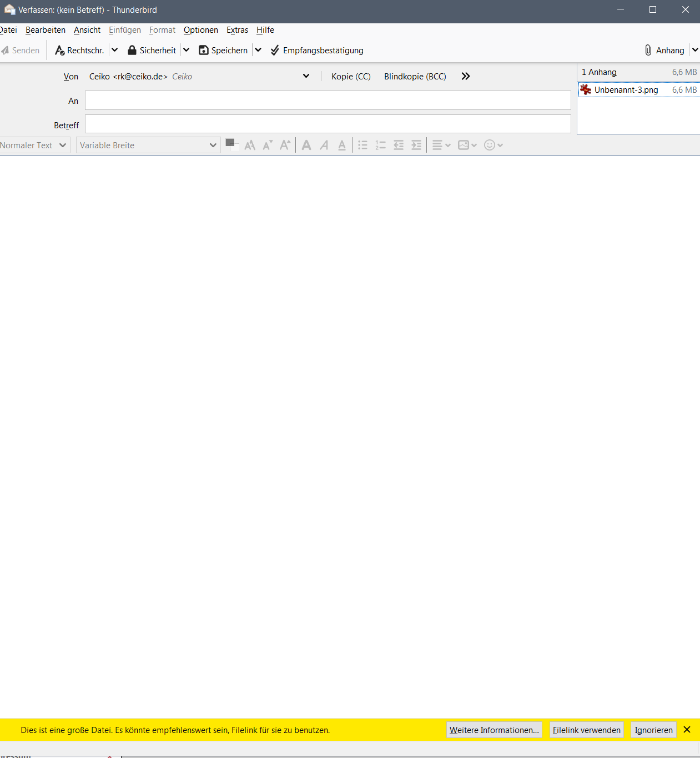This screenshot has height=758, width=700.
Task: Click Weitere Informationen... button
Action: tap(494, 730)
